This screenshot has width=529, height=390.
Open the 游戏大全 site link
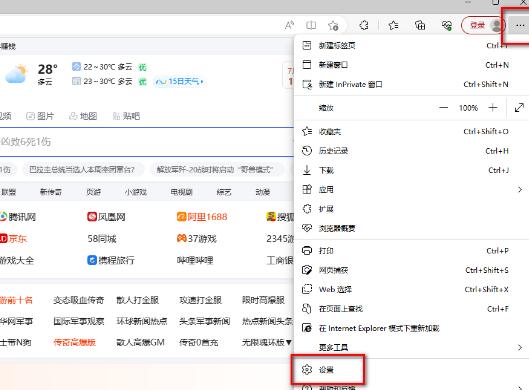pos(17,260)
